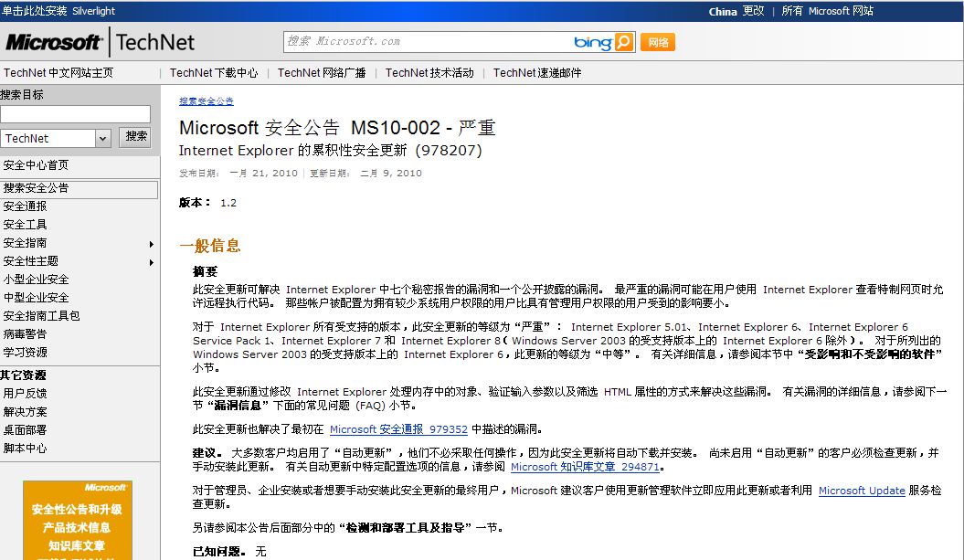The width and height of the screenshot is (964, 560).
Task: Go to 安全中心首页 in sidebar
Action: pyautogui.click(x=36, y=164)
